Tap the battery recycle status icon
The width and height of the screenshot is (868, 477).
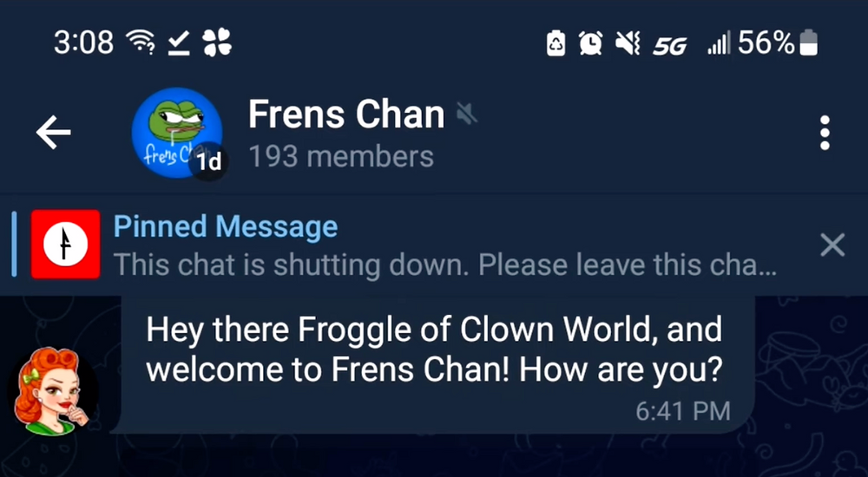tap(556, 43)
